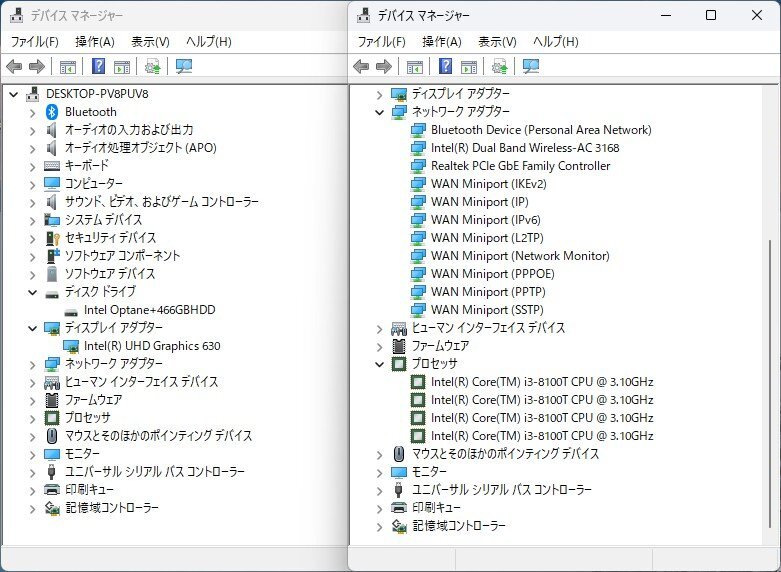
Task: Click Back arrow in right Device Manager toolbar
Action: 361,66
